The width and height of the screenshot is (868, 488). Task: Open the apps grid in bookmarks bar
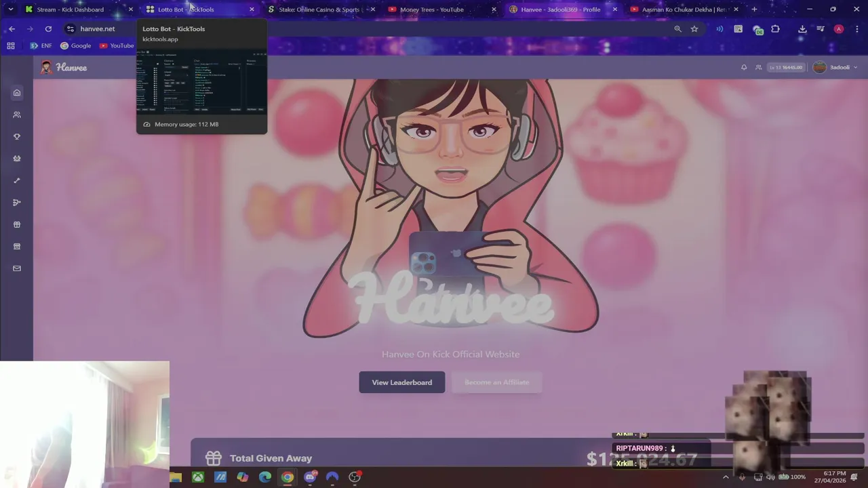tap(11, 45)
